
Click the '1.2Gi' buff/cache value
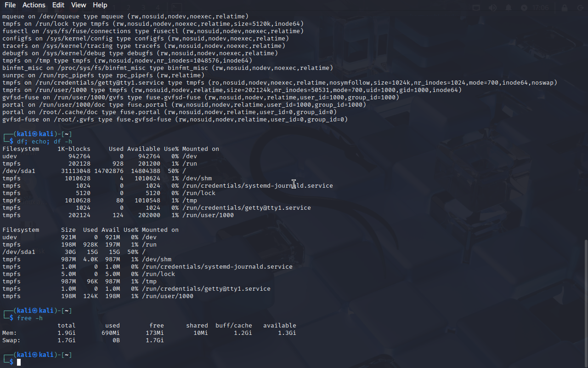[243, 333]
